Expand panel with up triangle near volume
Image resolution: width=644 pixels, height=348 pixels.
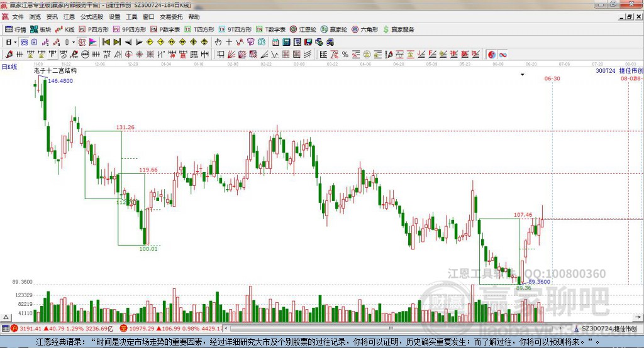tap(6, 317)
